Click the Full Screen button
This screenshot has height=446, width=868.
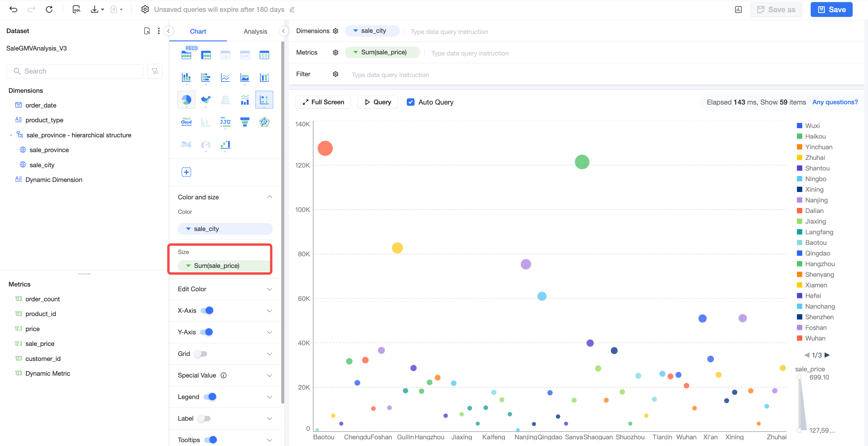(323, 102)
